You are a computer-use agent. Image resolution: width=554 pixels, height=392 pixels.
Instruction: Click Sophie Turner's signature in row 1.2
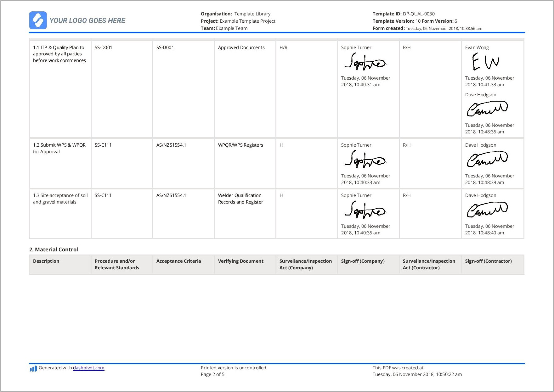(x=365, y=160)
